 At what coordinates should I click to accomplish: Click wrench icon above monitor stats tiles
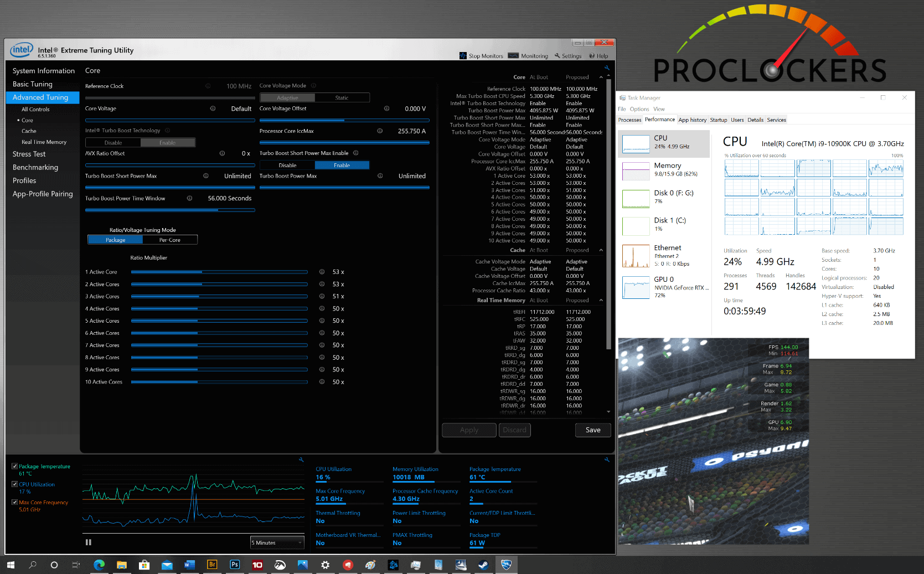click(607, 459)
